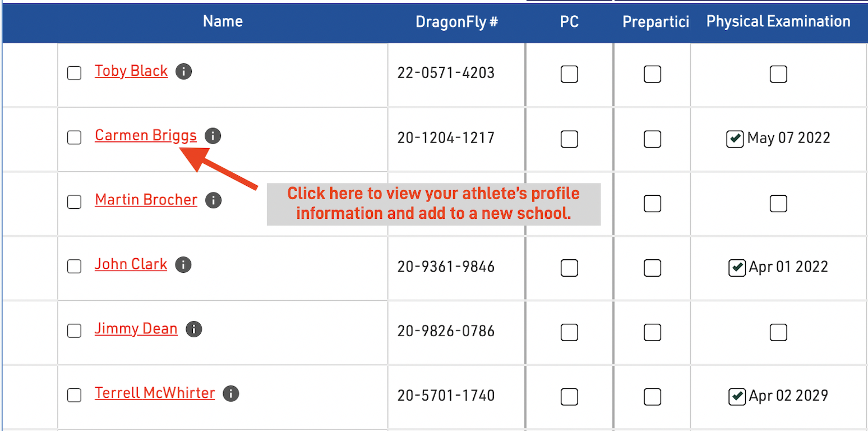Uncheck Carmen Briggs Physical Examination checkbox
Viewport: 868px width, 431px height.
point(735,139)
